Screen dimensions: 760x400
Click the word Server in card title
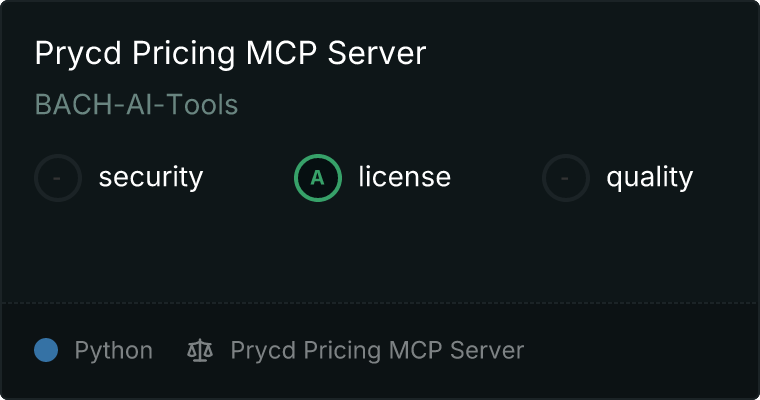(x=377, y=53)
